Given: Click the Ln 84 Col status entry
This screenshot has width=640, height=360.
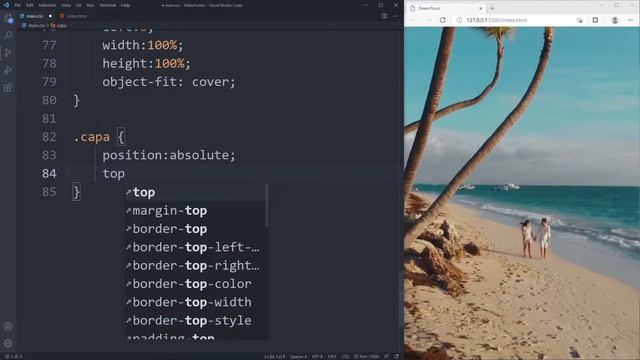Looking at the screenshot, I should pyautogui.click(x=274, y=356).
